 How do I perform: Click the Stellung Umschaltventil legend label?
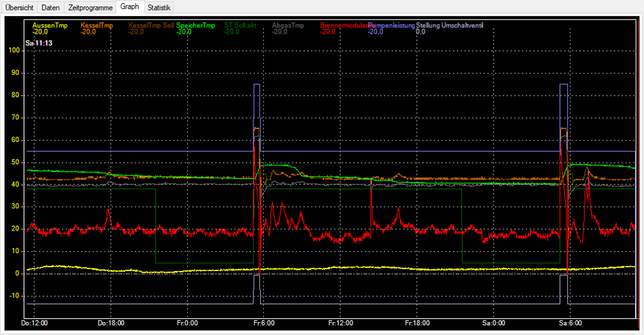[x=449, y=25]
